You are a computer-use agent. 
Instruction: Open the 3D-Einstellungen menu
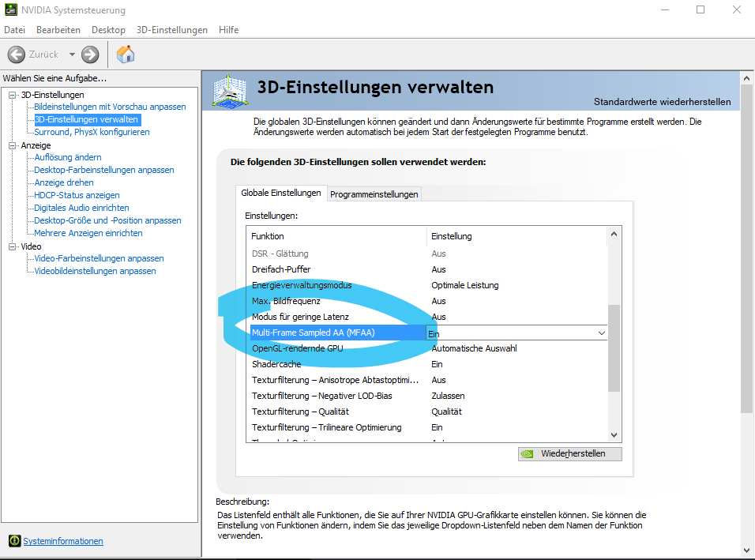pos(172,30)
